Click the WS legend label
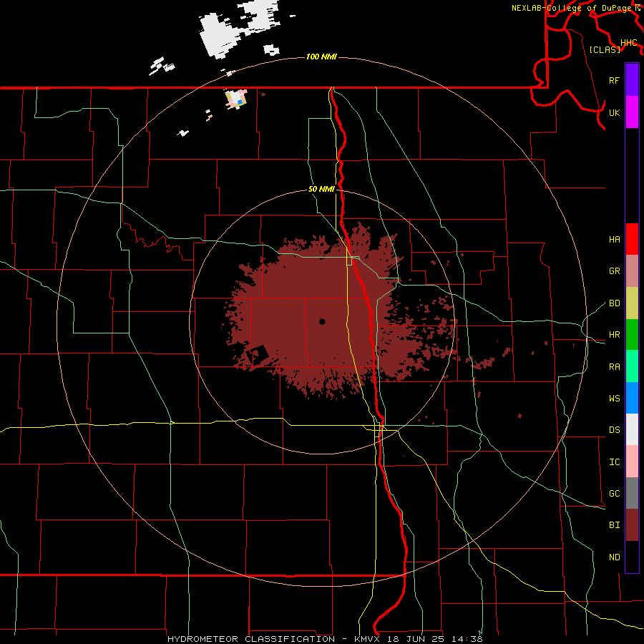Screen dimensions: 644x644 click(x=614, y=399)
